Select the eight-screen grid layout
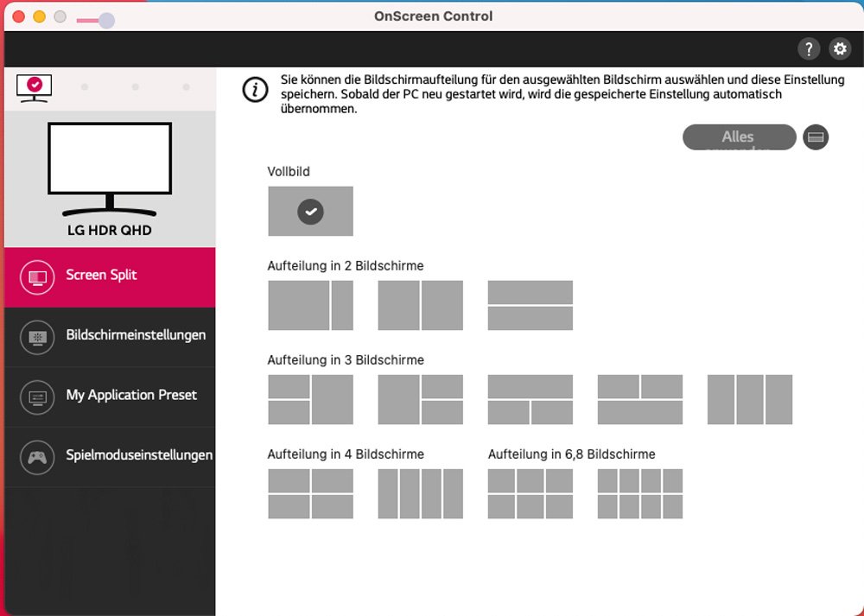Viewport: 864px width, 616px height. click(639, 493)
